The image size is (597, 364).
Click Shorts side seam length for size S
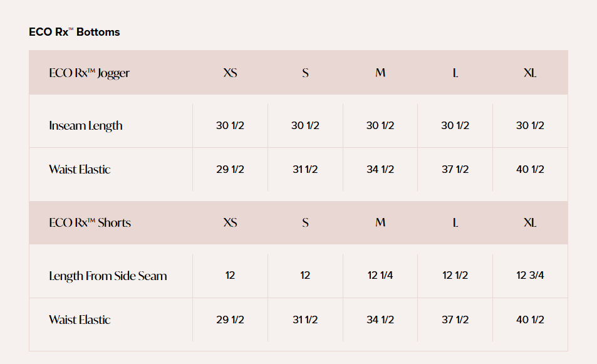coord(305,276)
